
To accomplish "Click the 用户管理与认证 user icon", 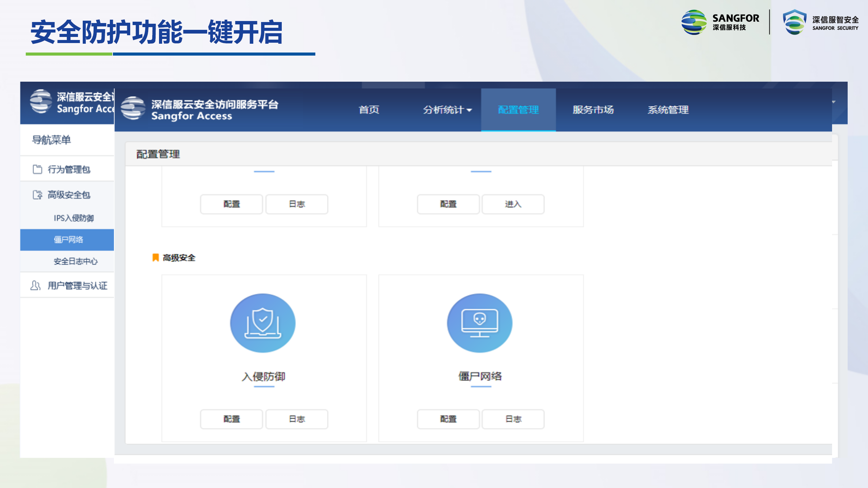I will click(x=35, y=285).
